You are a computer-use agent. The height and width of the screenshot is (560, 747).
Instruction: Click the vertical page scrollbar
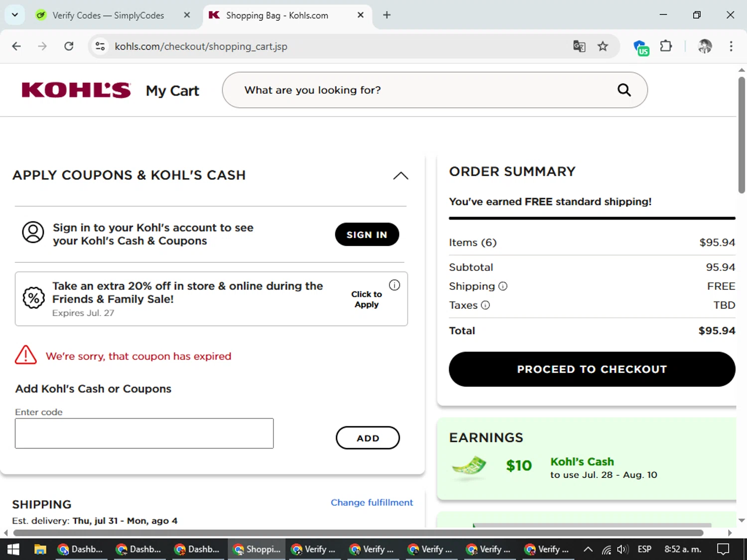point(742,134)
